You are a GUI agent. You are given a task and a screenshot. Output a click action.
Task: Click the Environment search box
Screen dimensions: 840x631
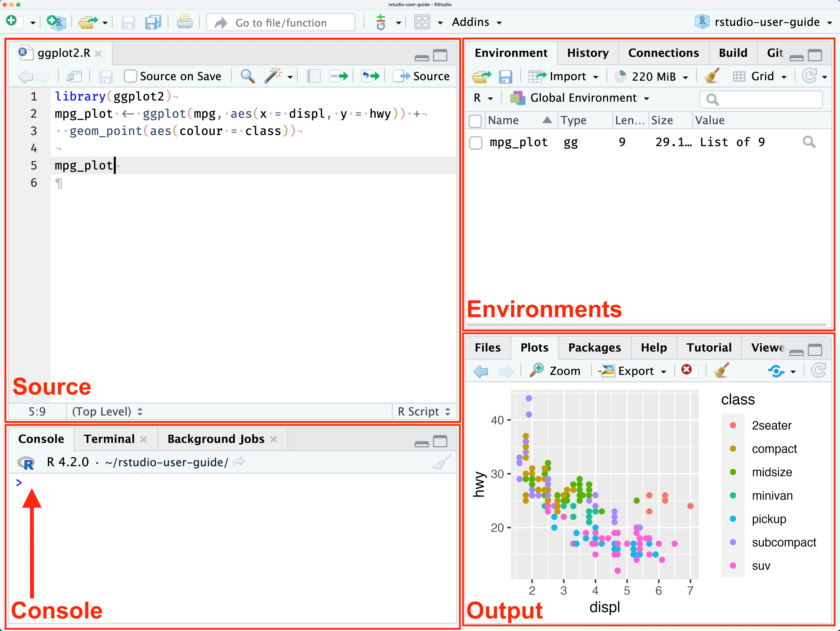pos(761,99)
